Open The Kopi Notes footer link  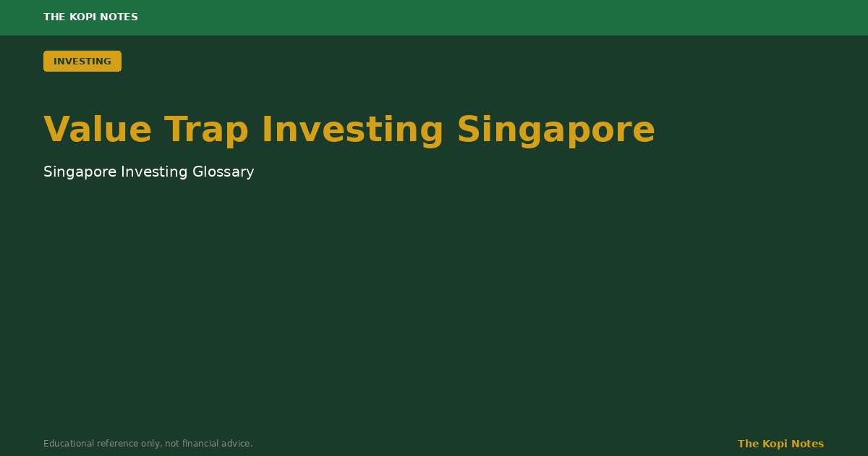780,444
